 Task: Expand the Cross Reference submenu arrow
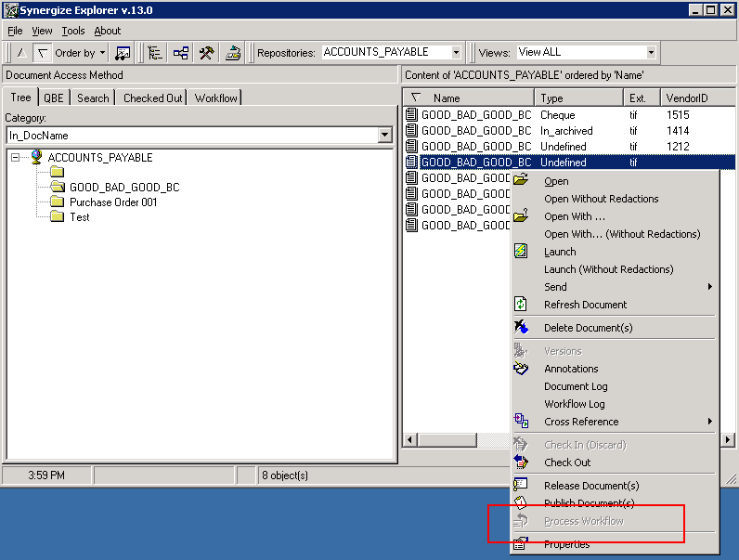pyautogui.click(x=709, y=422)
